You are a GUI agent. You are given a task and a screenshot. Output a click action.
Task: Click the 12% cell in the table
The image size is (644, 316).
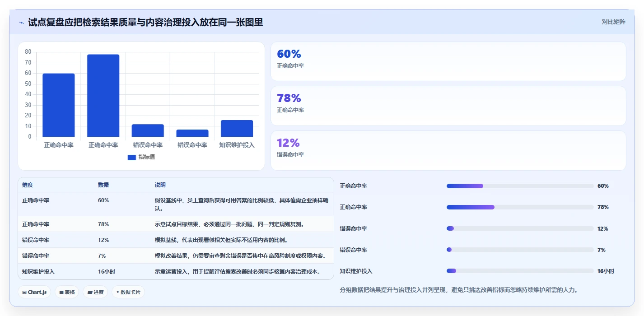[103, 240]
